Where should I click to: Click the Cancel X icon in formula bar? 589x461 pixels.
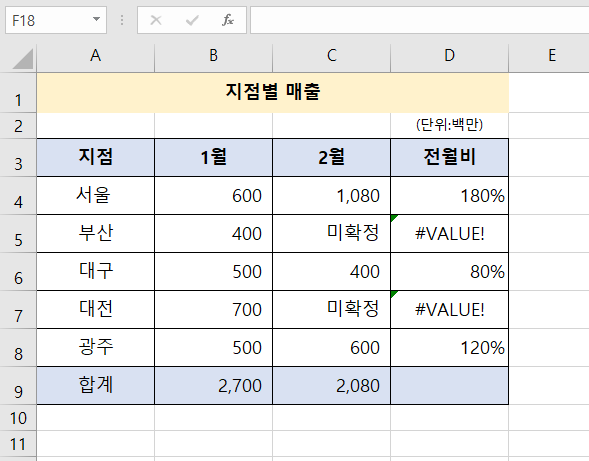tap(156, 20)
